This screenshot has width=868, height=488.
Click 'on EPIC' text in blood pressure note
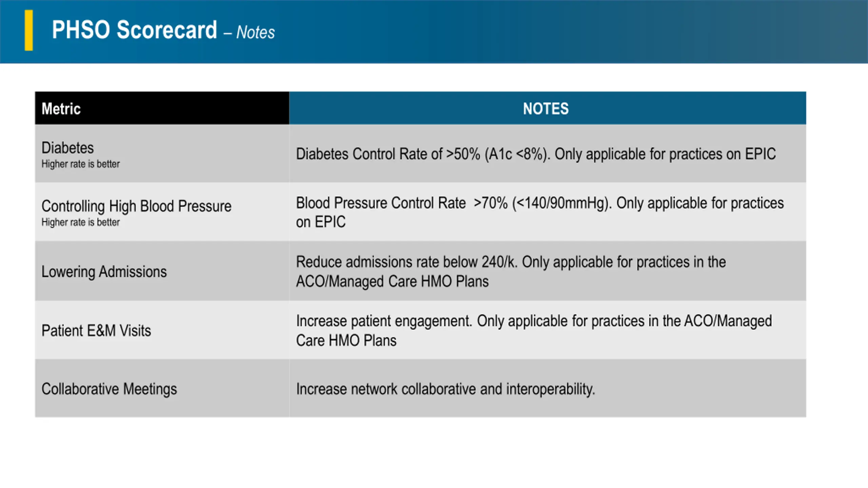coord(321,222)
